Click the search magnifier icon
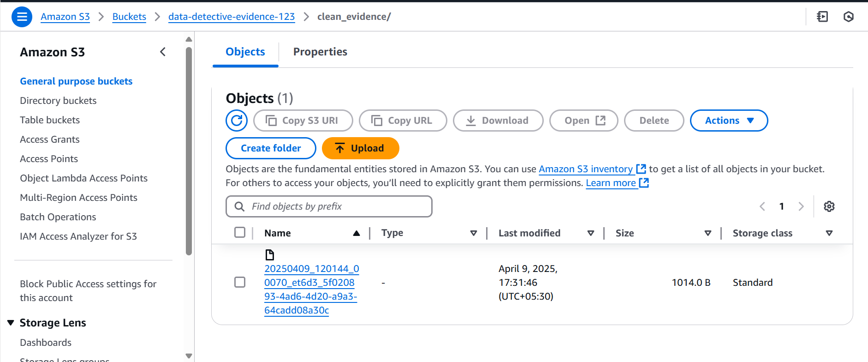868x362 pixels. tap(239, 206)
